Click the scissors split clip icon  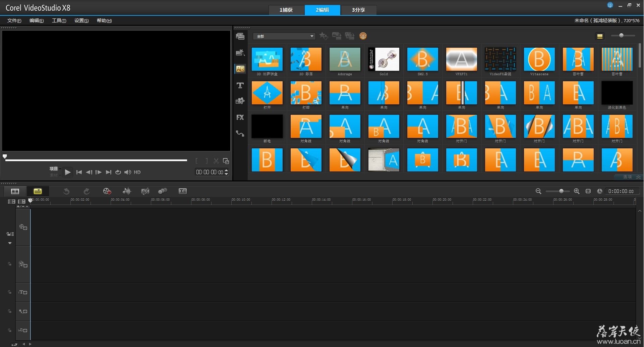point(216,161)
